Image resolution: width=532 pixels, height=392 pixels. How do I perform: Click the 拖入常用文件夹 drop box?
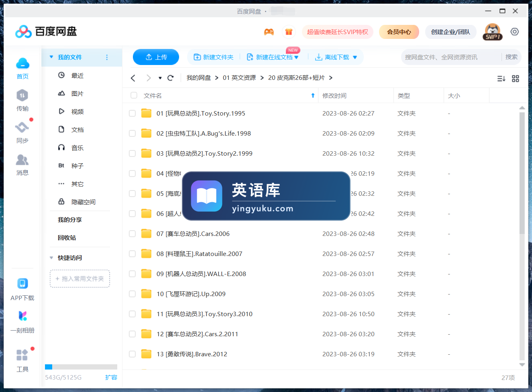tap(80, 278)
